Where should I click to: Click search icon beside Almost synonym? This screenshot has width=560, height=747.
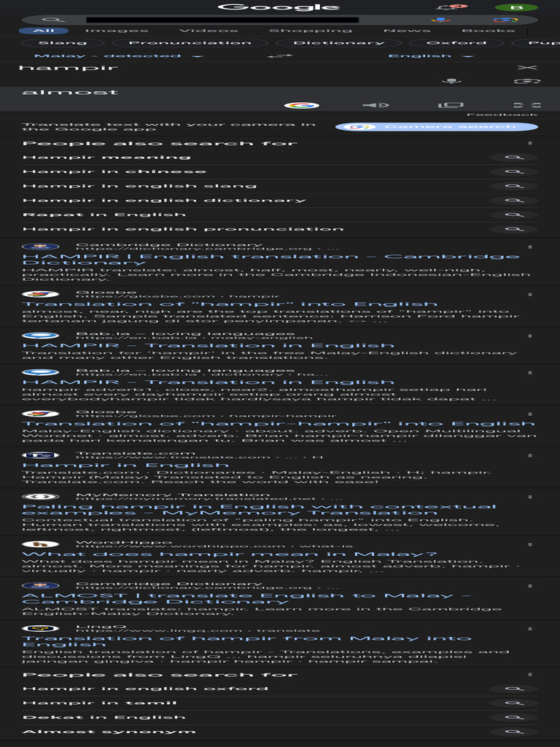pos(514,732)
